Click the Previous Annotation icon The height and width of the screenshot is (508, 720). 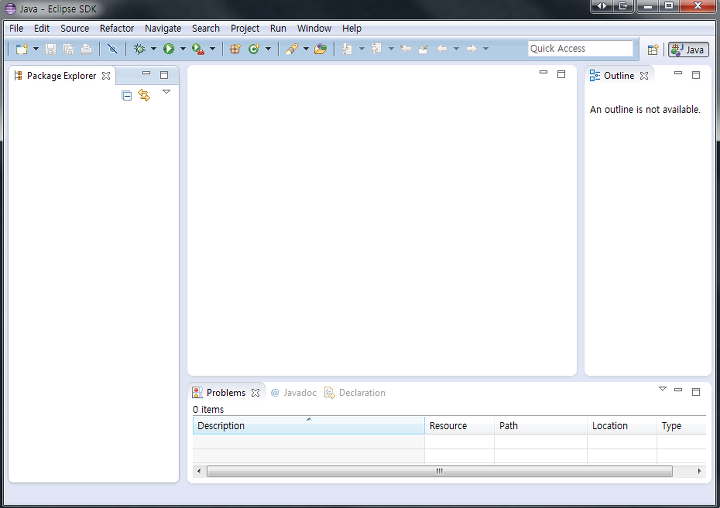tap(377, 49)
